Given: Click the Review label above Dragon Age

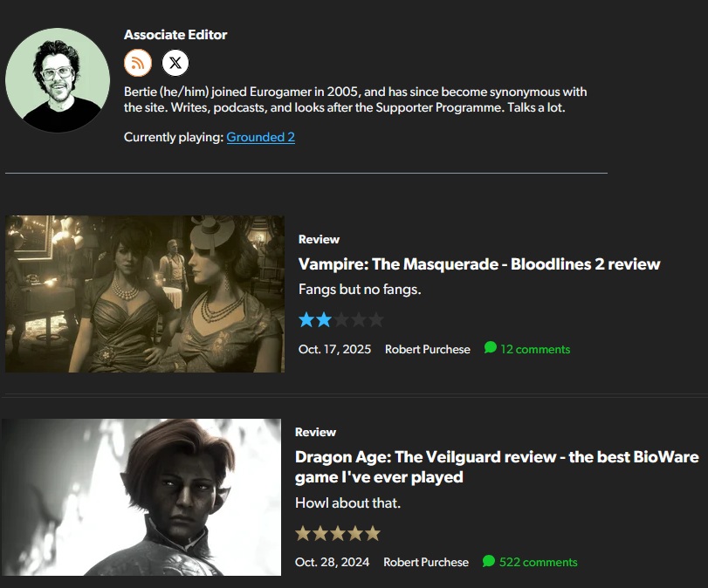Looking at the screenshot, I should click(x=316, y=433).
